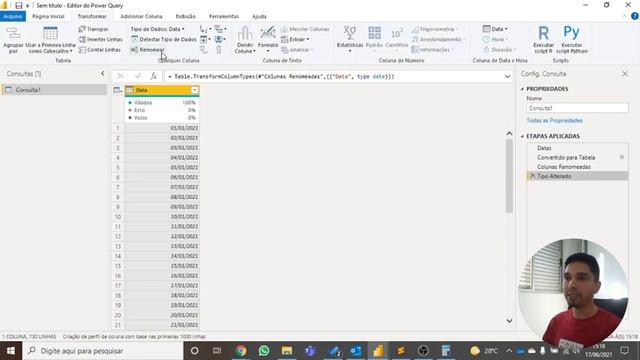Viewport: 640px width, 360px height.
Task: Open Power BI from the taskbar
Action: [378, 351]
